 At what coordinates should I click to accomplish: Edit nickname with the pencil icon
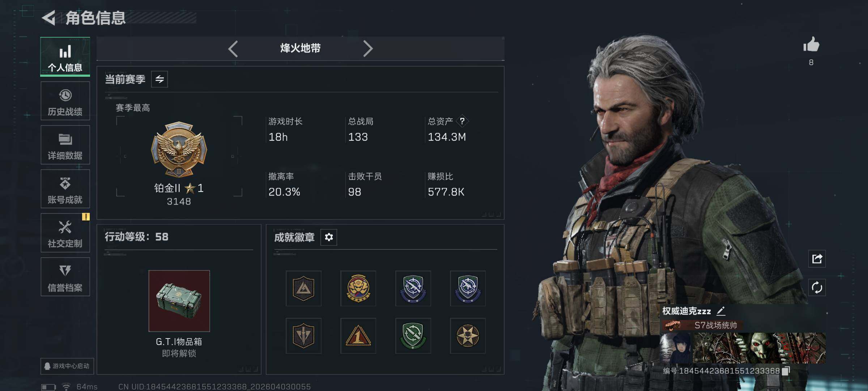tap(721, 311)
